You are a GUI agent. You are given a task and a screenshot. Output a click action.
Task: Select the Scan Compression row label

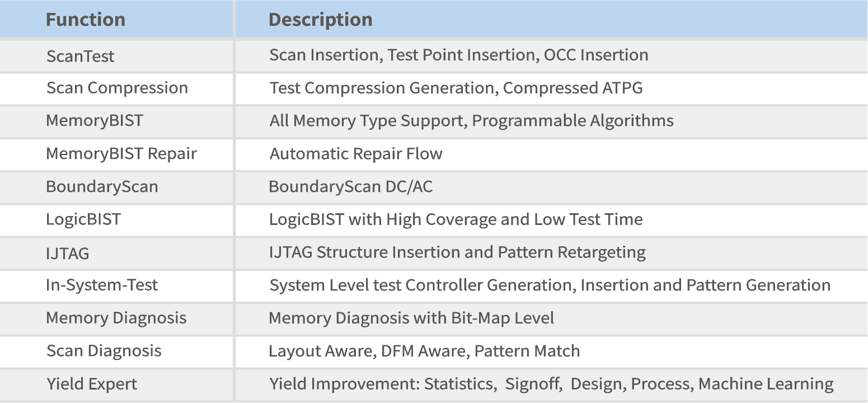pyautogui.click(x=117, y=88)
